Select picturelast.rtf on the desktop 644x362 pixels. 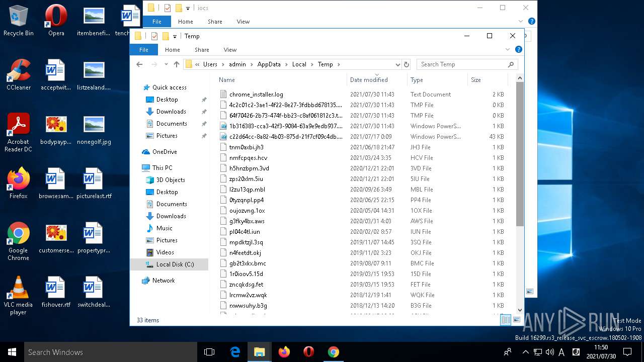click(x=94, y=184)
